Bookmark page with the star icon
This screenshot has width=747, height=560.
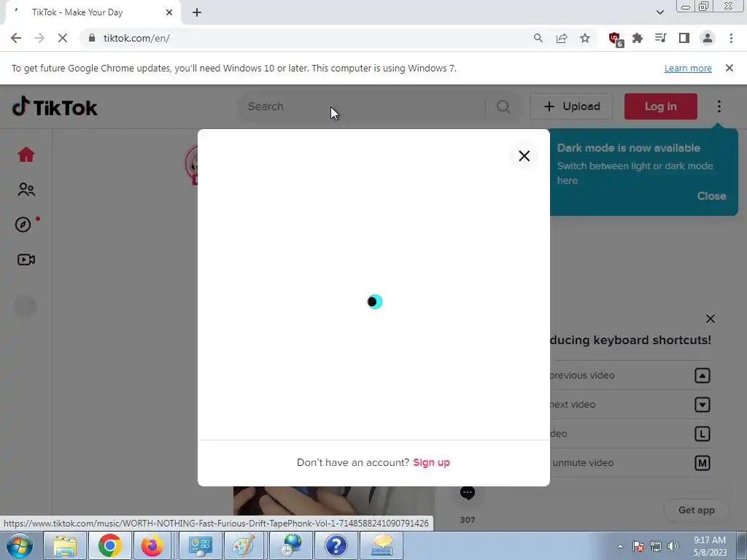tap(585, 38)
